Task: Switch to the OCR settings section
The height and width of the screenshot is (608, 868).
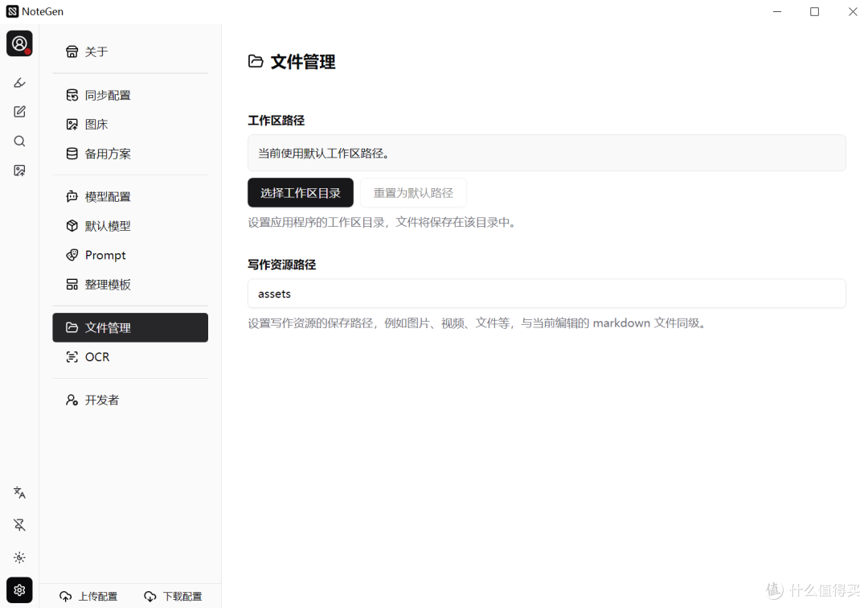Action: 96,356
